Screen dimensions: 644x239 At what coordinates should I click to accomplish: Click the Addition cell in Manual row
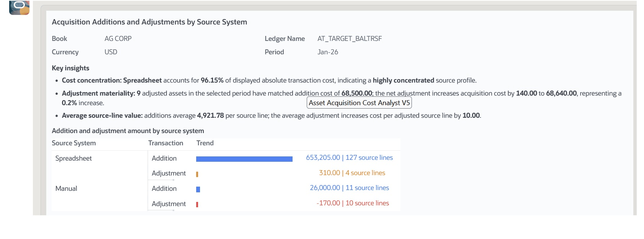[164, 189]
